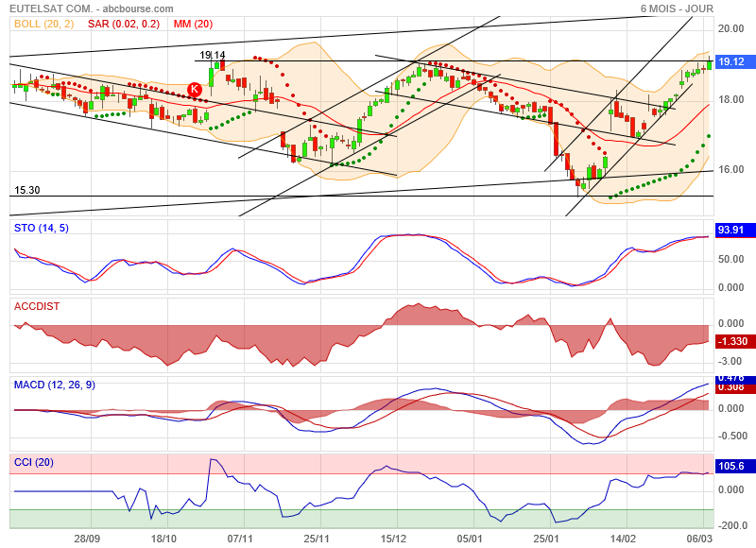Click the MACD (12, 26, 9) indicator label

point(55,385)
